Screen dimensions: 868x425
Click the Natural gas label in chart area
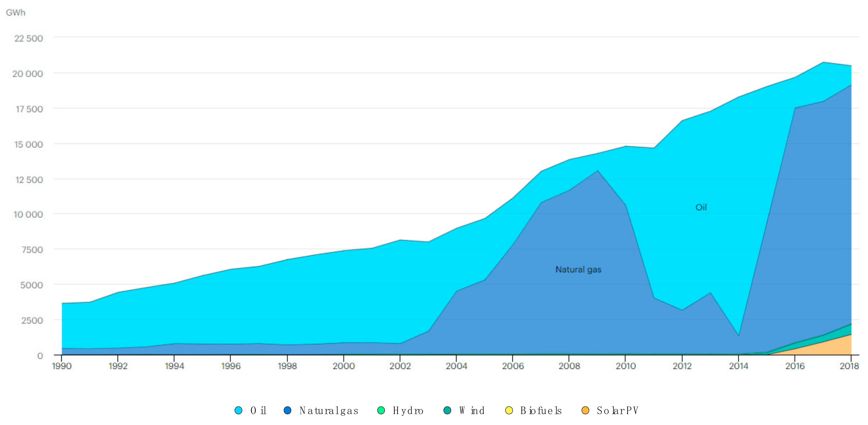tap(578, 270)
